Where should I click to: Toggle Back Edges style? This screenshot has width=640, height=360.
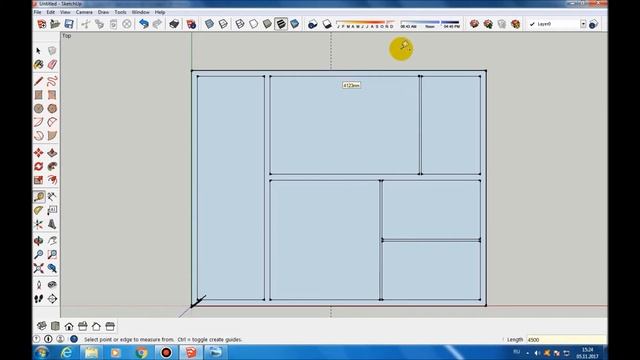pyautogui.click(x=223, y=24)
